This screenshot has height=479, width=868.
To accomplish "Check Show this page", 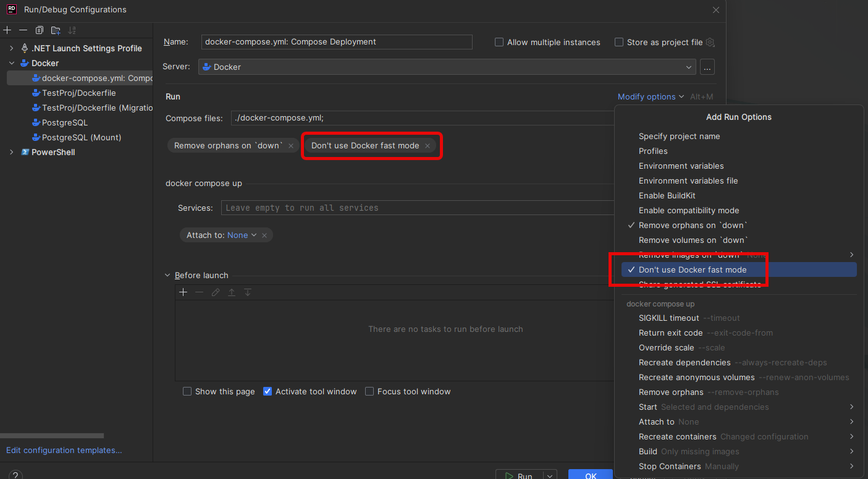I will (187, 391).
